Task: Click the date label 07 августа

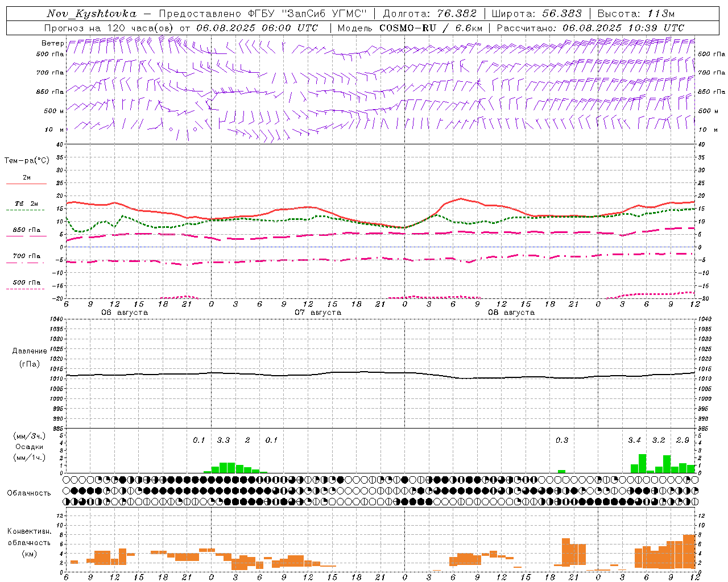Action: coord(318,313)
